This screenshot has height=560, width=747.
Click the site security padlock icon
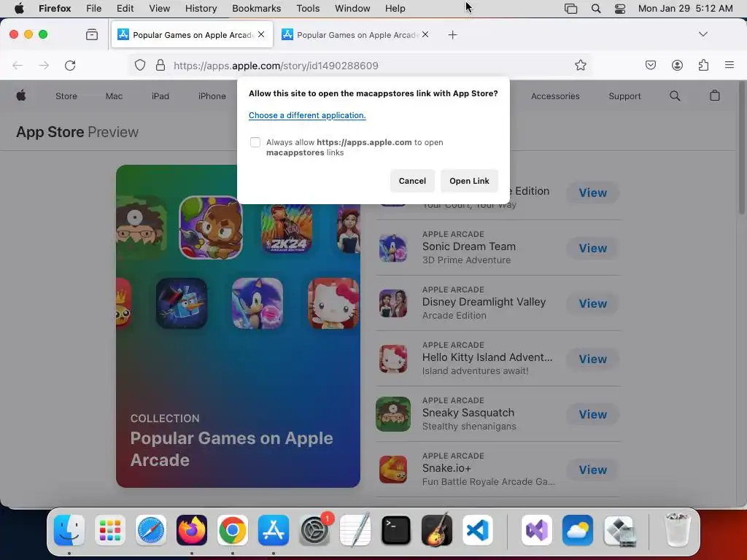pyautogui.click(x=160, y=65)
